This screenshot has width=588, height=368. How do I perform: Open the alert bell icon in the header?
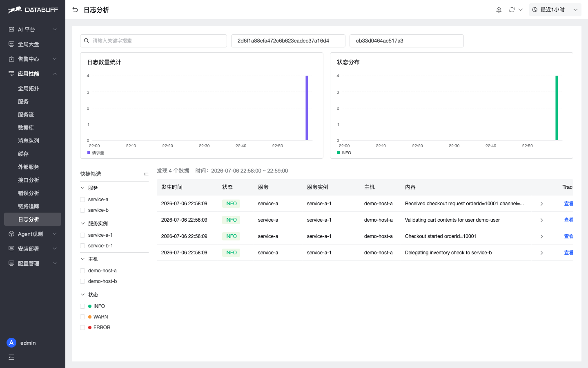(x=499, y=10)
